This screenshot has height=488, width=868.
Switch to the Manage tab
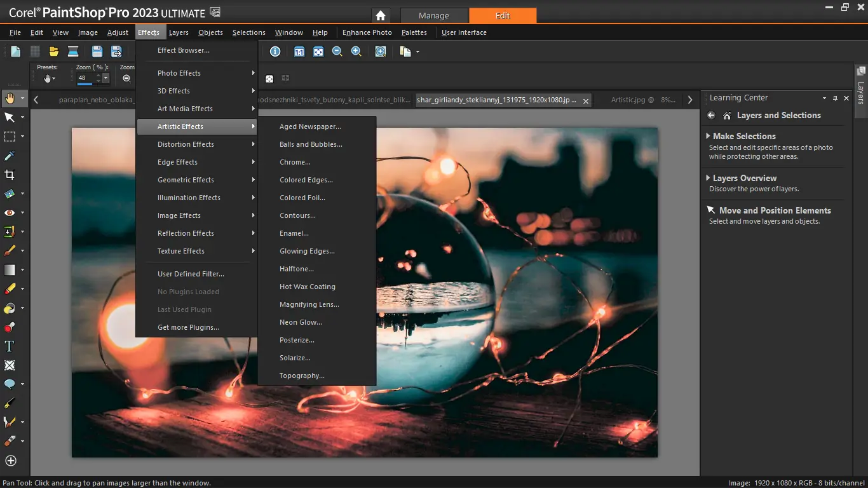[434, 15]
